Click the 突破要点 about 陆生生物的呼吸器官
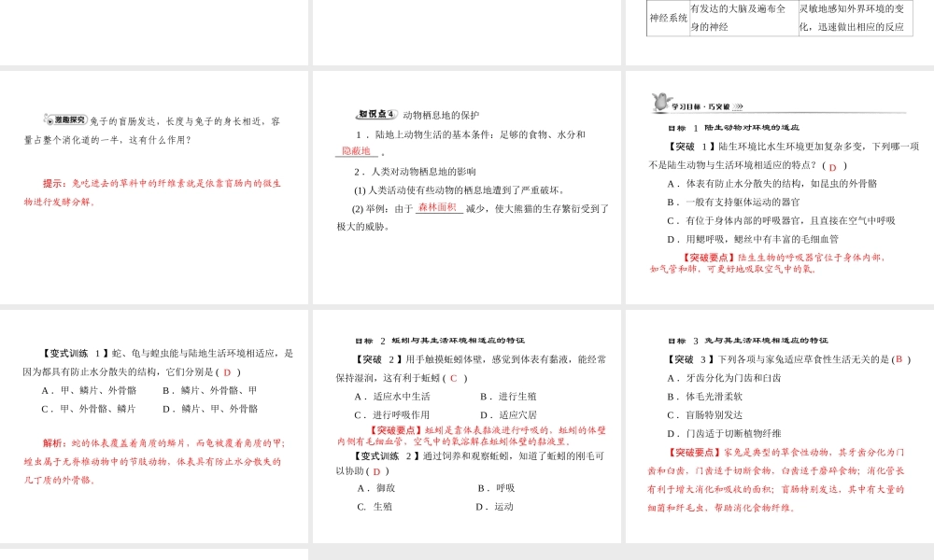The width and height of the screenshot is (934, 560). click(x=769, y=263)
